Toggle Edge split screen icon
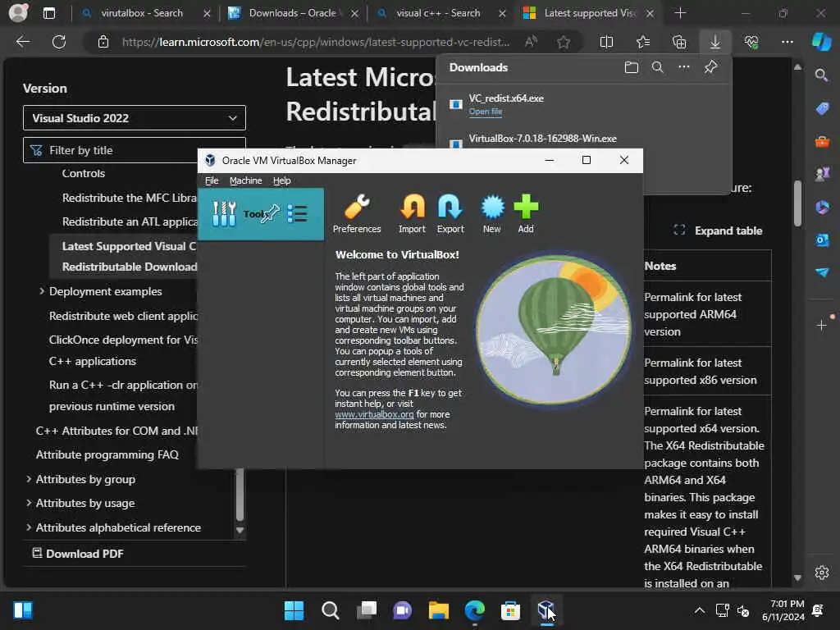This screenshot has width=840, height=630. (606, 42)
